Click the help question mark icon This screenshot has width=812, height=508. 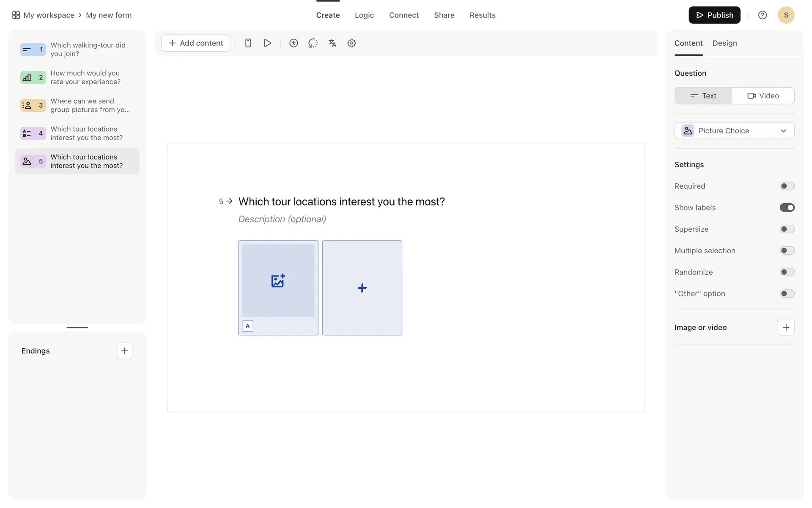click(762, 15)
